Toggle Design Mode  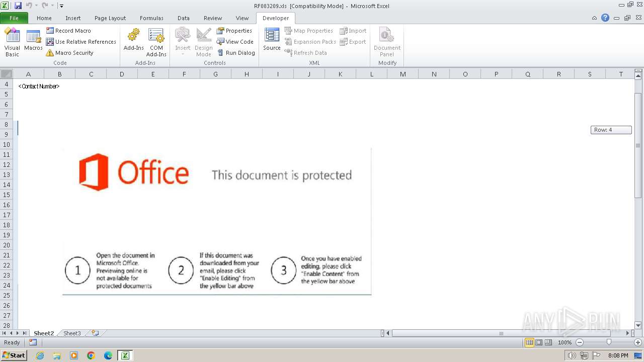(204, 43)
